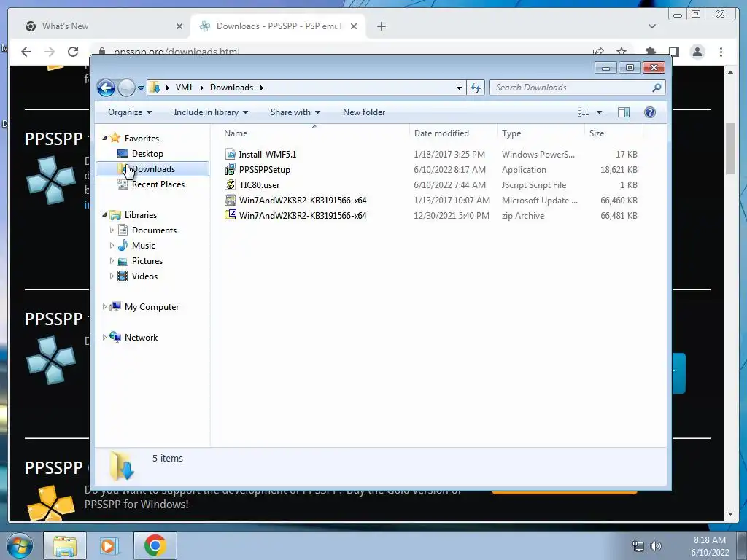Click the Videos library icon
Image resolution: width=747 pixels, height=560 pixels.
coord(123,276)
